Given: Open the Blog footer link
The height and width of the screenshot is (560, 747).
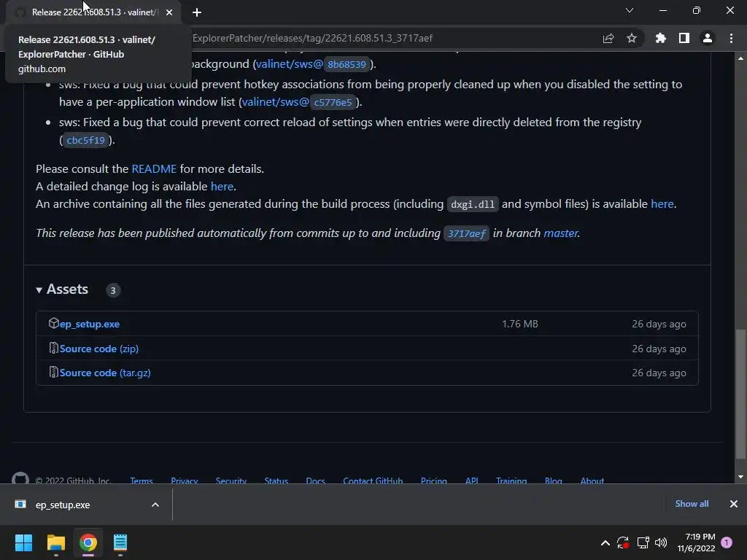Looking at the screenshot, I should (554, 480).
